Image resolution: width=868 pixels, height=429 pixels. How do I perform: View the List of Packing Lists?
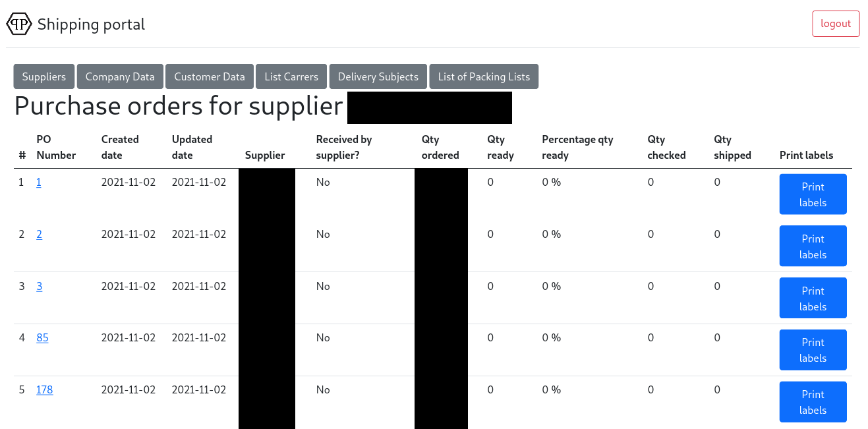[484, 76]
